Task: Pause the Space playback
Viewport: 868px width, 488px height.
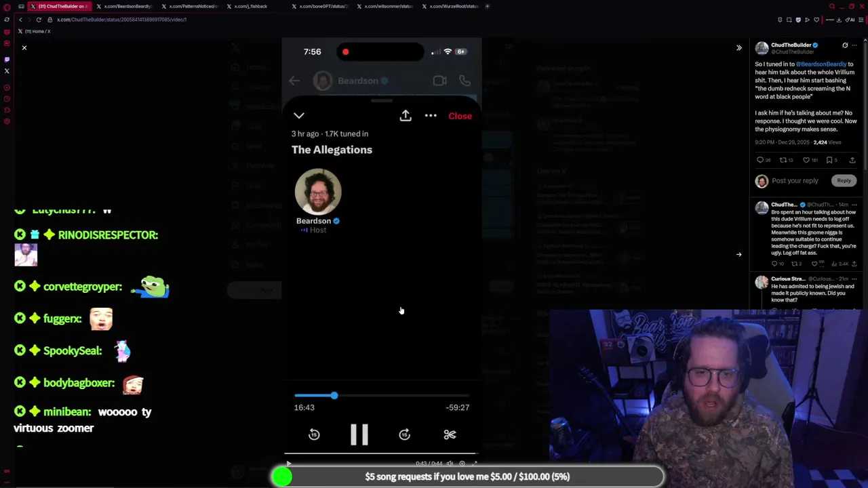Action: [x=359, y=434]
